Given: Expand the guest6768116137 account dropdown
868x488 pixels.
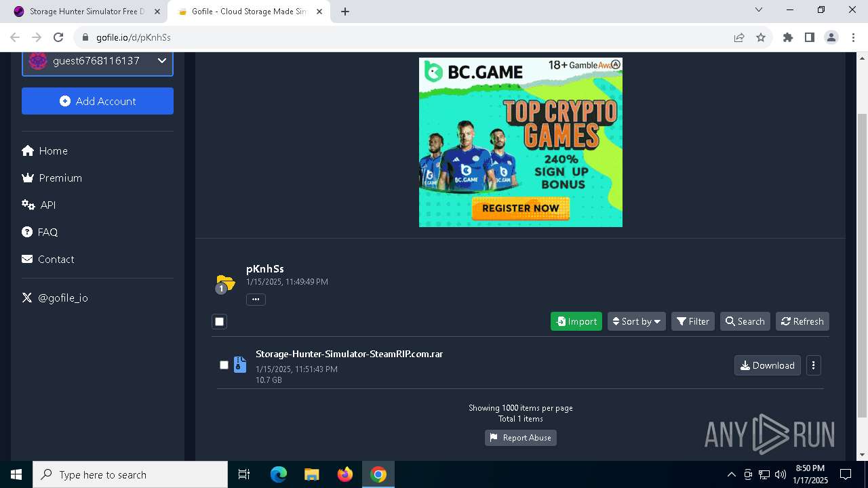Looking at the screenshot, I should [98, 61].
